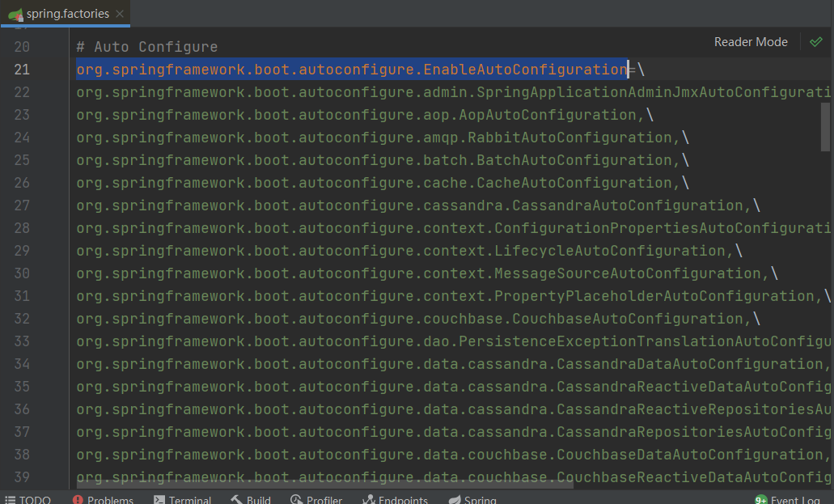Close the spring.factories tab
Image resolution: width=834 pixels, height=504 pixels.
point(121,14)
